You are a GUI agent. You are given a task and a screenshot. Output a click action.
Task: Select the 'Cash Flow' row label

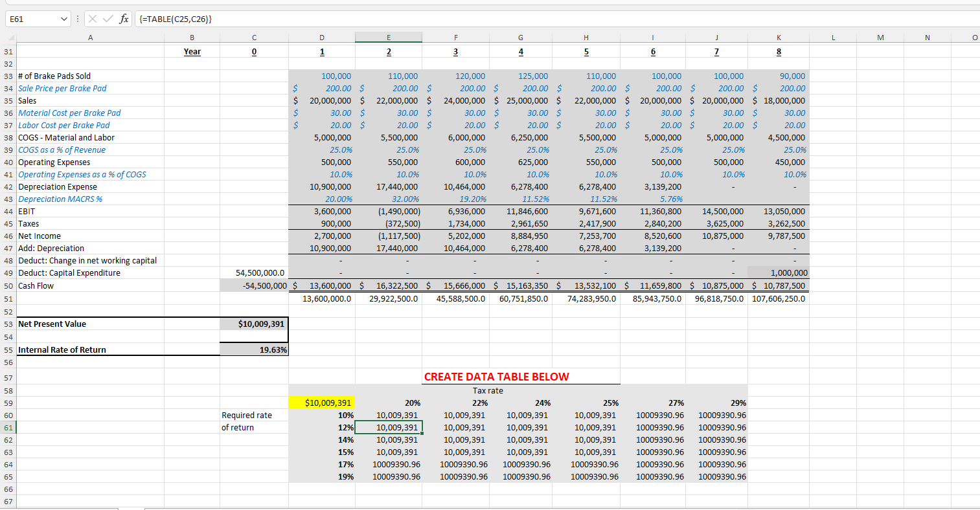tap(36, 285)
